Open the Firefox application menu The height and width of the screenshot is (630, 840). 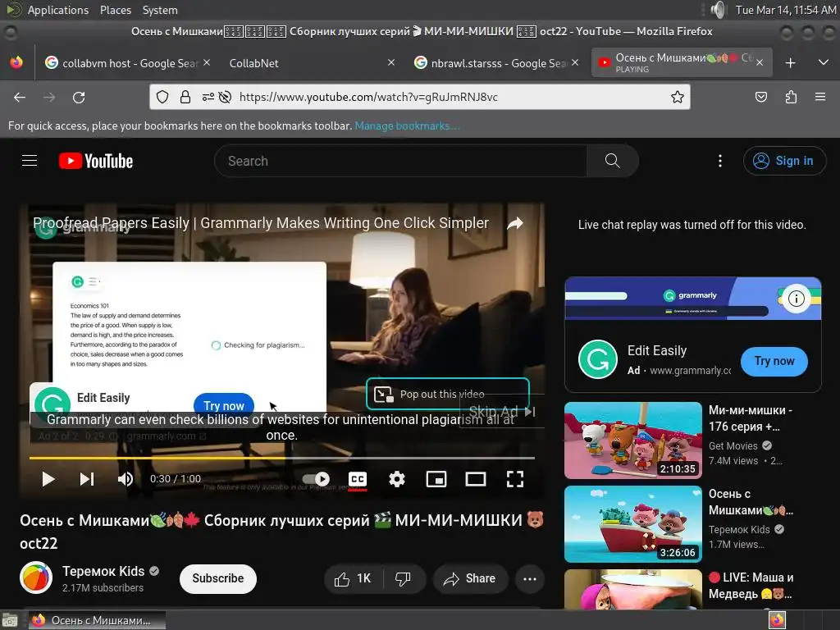tap(820, 97)
